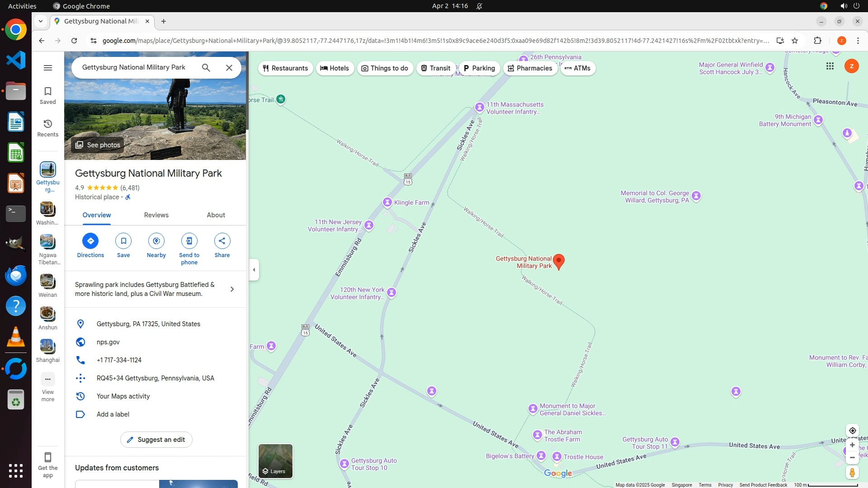Switch to the About tab
Screen dimensions: 868x488
[x=216, y=215]
